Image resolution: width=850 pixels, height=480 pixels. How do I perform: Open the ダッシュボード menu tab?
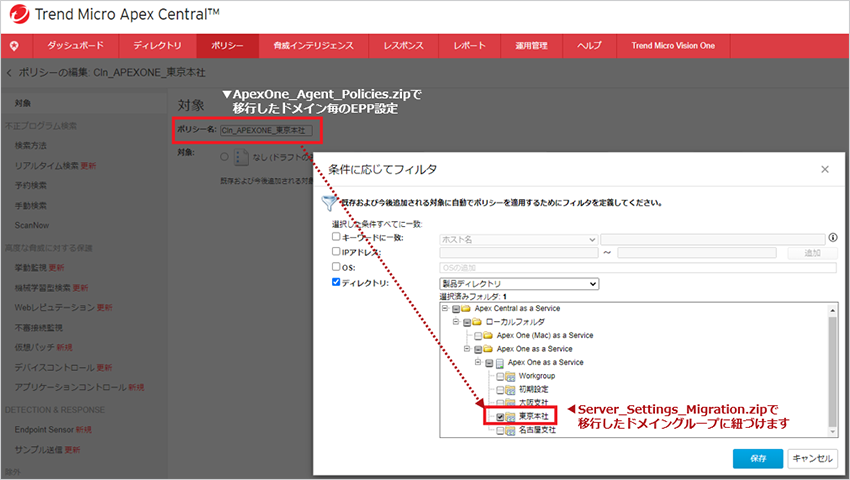[x=77, y=46]
